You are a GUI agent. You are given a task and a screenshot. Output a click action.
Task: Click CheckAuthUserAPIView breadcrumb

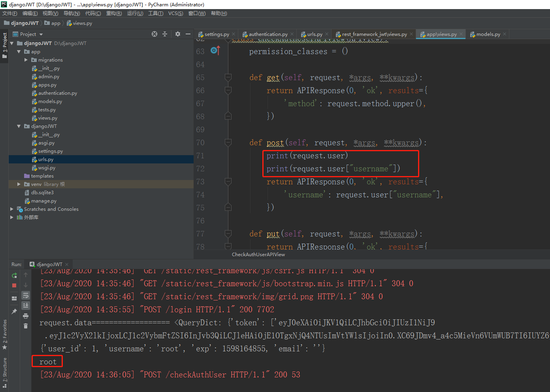click(x=258, y=255)
